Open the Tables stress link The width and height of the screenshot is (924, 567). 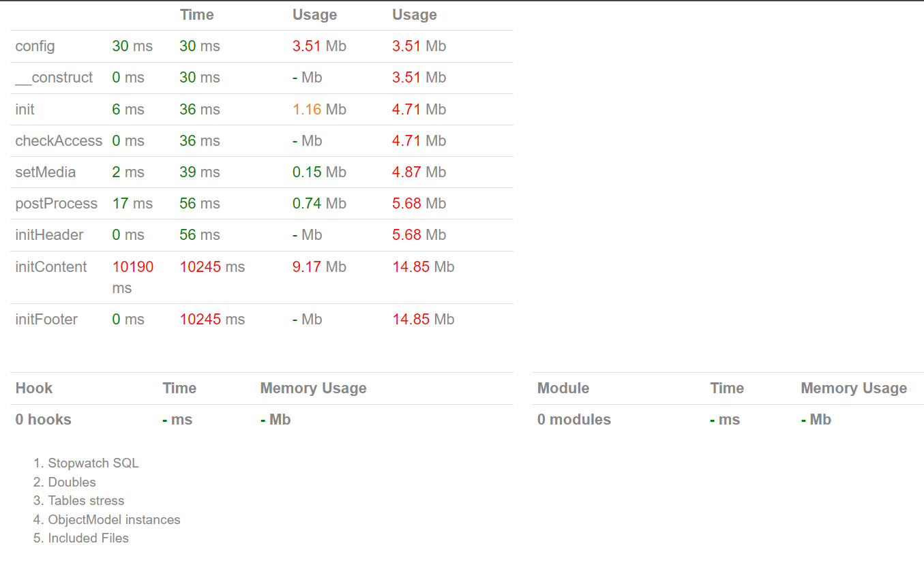coord(87,500)
